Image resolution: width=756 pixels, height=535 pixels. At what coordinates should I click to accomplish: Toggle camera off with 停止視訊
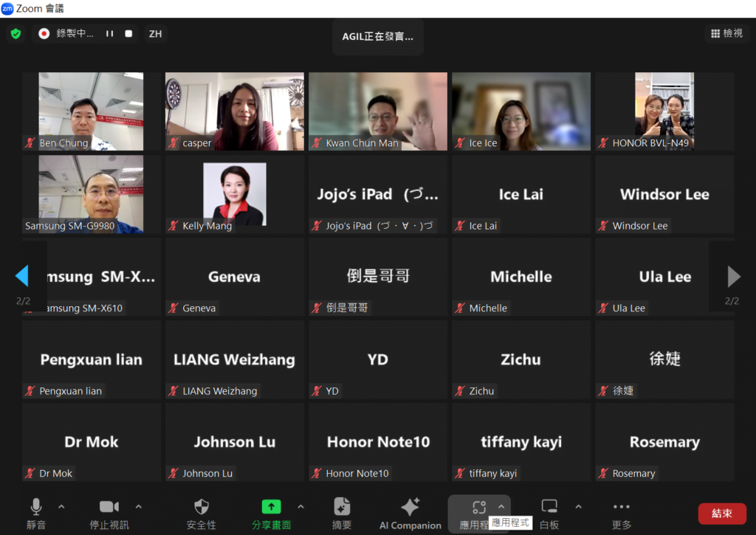click(109, 507)
